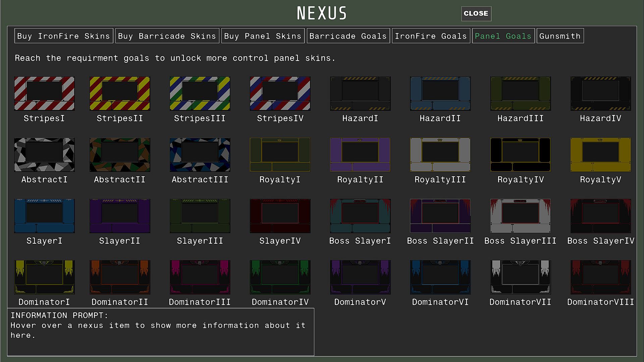The height and width of the screenshot is (362, 644).
Task: Pick the RoyaltyI panel skin
Action: pyautogui.click(x=280, y=155)
